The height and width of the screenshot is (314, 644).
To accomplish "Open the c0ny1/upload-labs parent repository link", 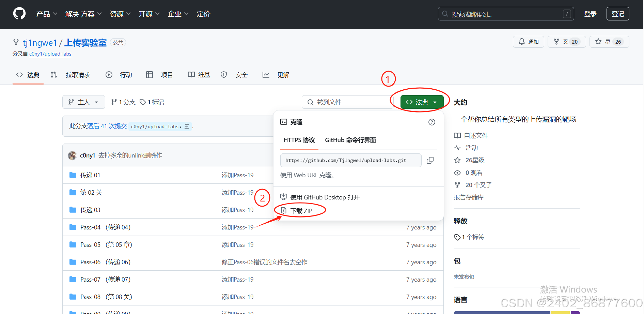I will [50, 54].
